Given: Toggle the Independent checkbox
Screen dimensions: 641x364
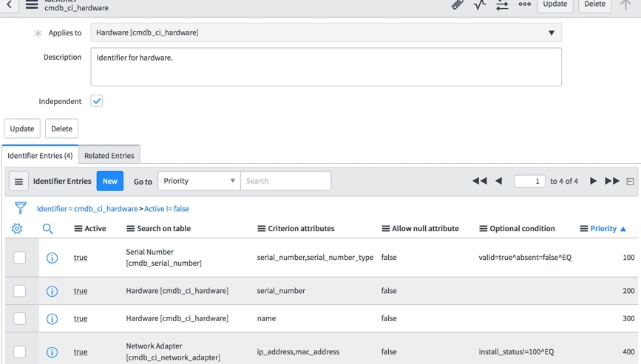Looking at the screenshot, I should coord(97,101).
